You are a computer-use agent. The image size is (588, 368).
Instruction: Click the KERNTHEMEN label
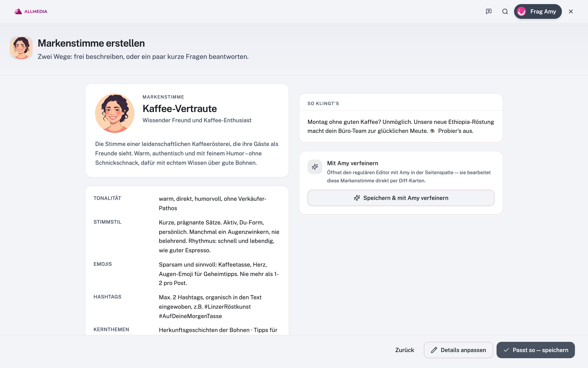(x=111, y=330)
